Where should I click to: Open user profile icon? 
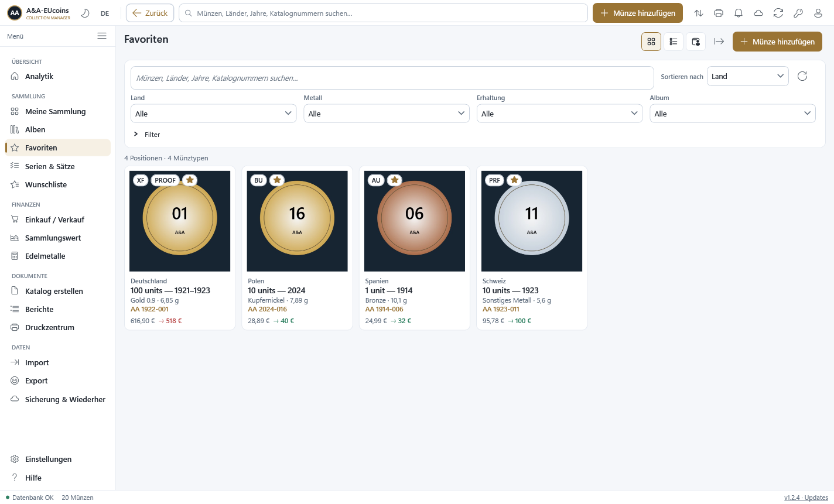tap(818, 13)
